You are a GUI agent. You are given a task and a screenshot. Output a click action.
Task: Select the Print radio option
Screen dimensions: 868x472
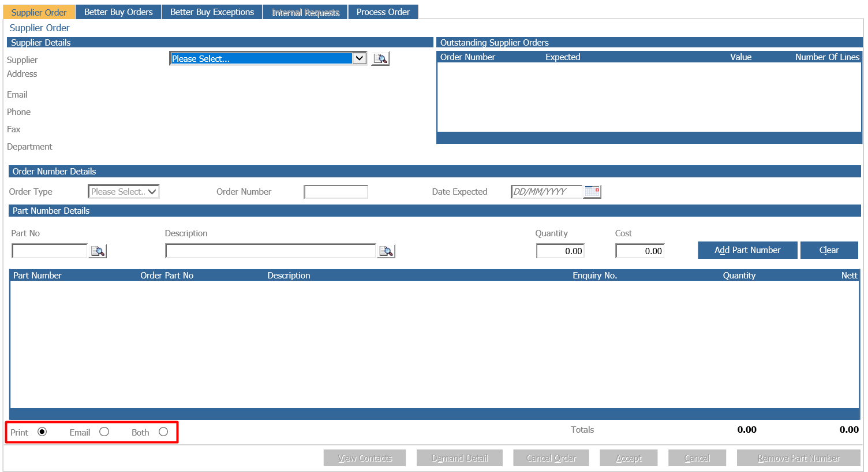coord(42,432)
